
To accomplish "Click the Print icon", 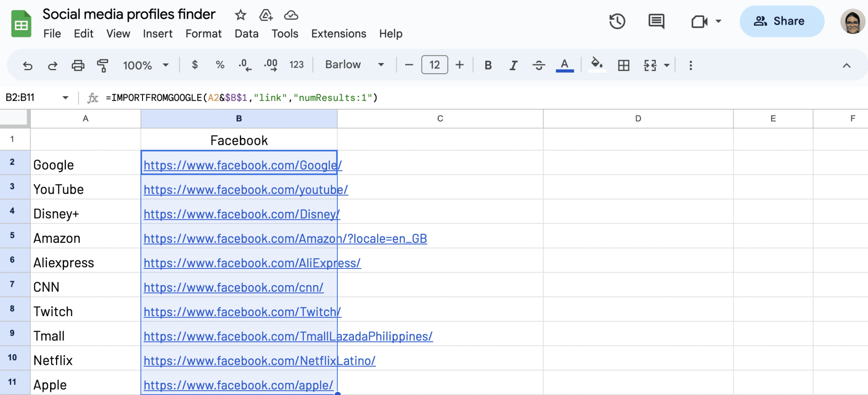I will (78, 65).
